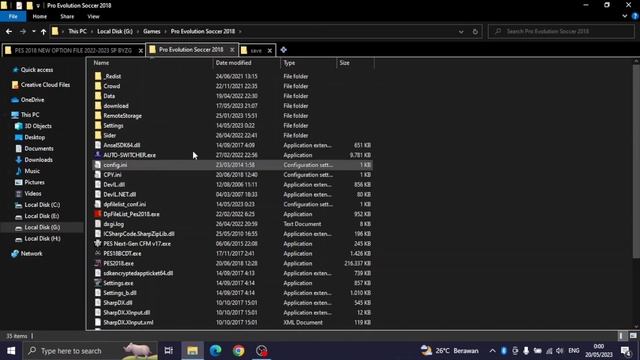Select the AUTO-SWITCHER.exe file icon
The width and height of the screenshot is (640, 360).
(x=98, y=155)
